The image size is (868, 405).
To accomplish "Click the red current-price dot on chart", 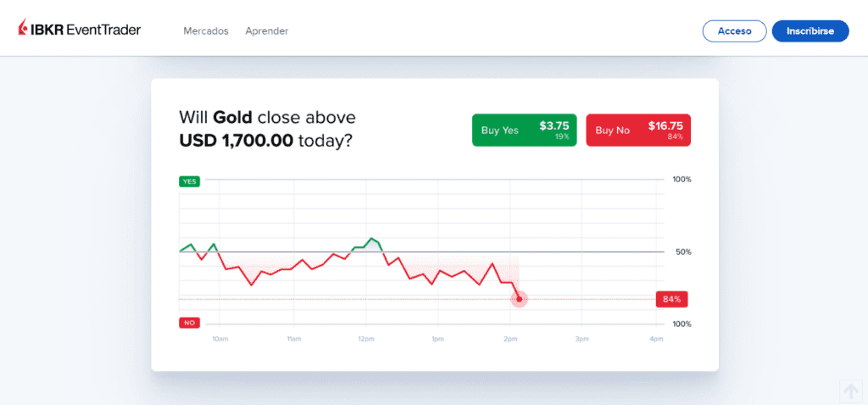I will pyautogui.click(x=520, y=298).
